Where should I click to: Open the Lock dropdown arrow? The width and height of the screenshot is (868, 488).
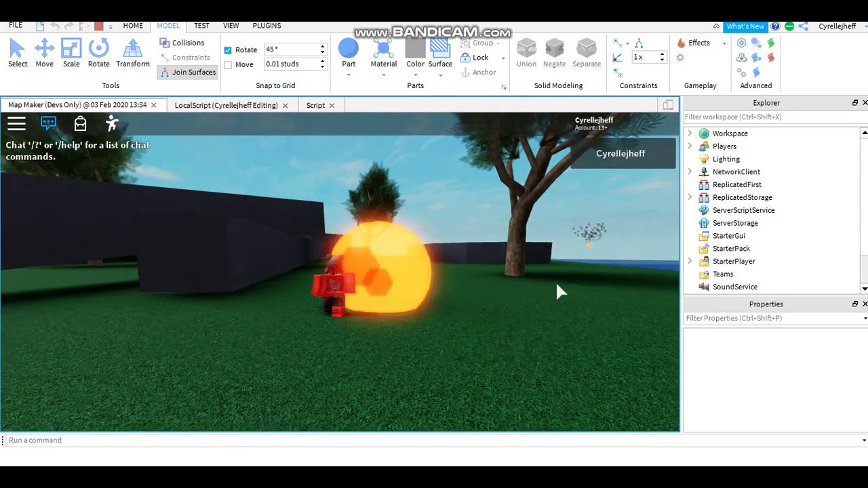click(x=502, y=58)
